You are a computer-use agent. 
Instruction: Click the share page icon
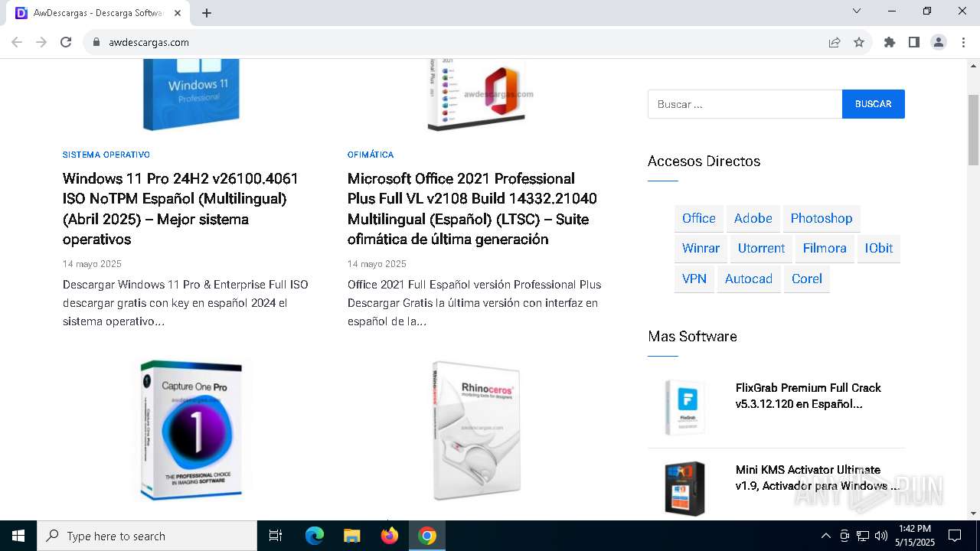(x=835, y=42)
